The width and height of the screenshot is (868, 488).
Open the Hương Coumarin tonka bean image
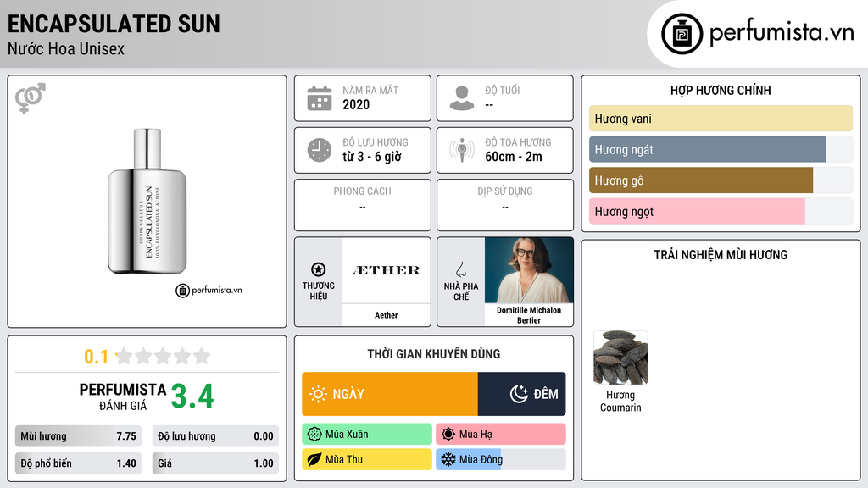pyautogui.click(x=620, y=358)
